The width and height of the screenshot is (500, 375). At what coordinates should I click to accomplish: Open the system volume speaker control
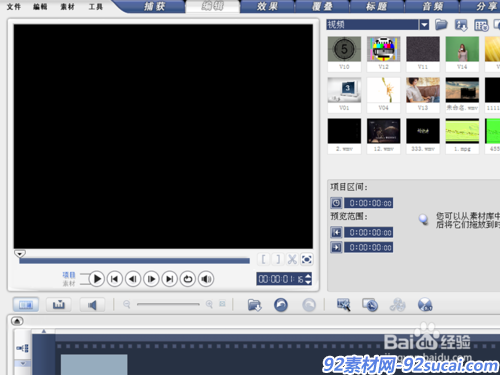point(206,279)
